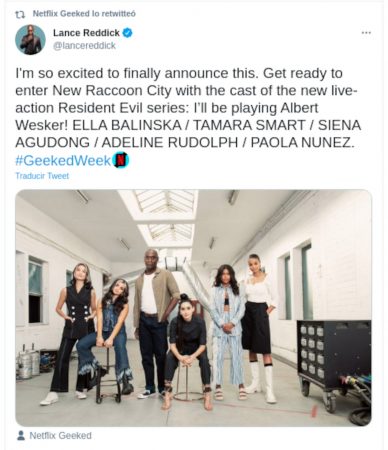Open the @lancereddick handle
The height and width of the screenshot is (450, 388).
[84, 46]
